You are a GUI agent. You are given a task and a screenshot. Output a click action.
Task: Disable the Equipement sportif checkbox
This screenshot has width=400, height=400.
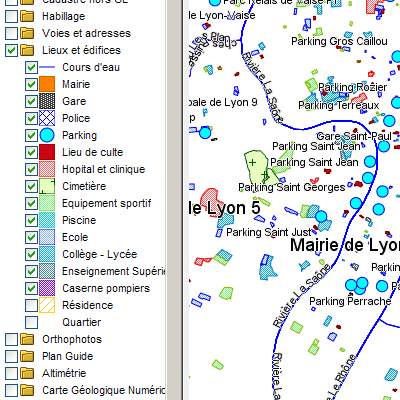click(32, 203)
